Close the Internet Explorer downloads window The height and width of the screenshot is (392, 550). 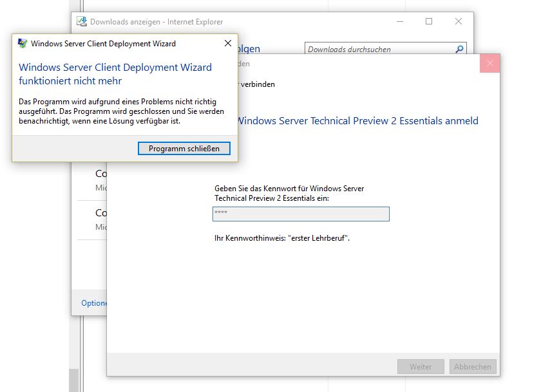[x=459, y=21]
